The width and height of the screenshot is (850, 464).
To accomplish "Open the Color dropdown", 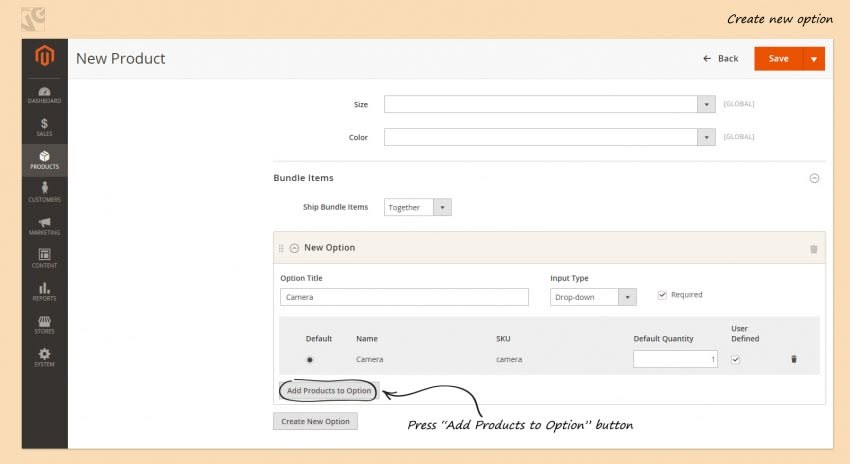I will point(550,137).
